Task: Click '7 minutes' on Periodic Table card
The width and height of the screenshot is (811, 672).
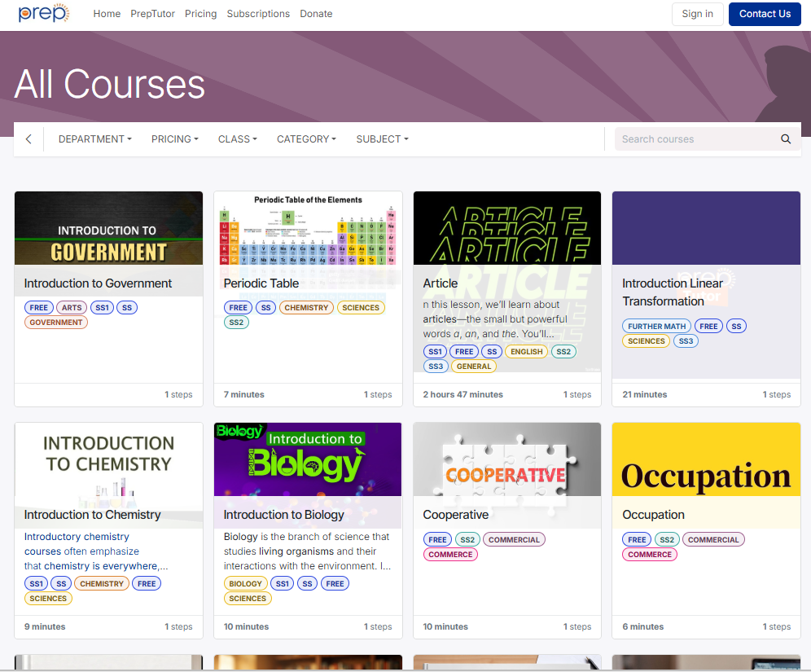Action: point(243,394)
